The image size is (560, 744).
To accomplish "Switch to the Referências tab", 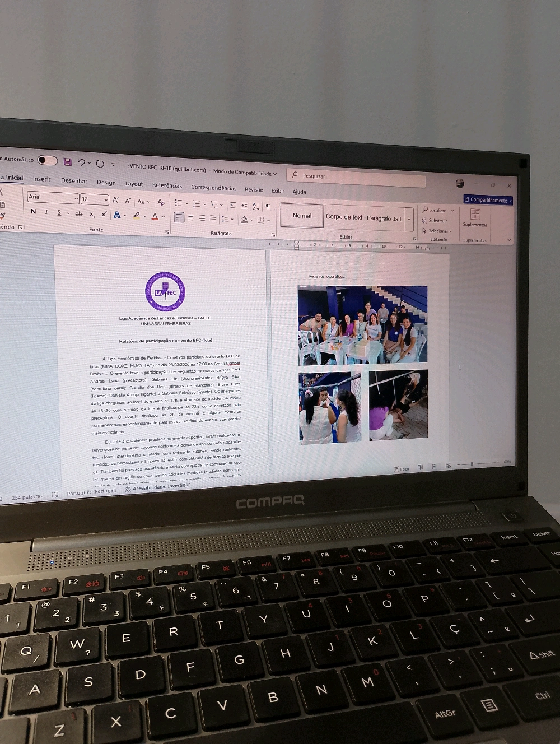I will 167,185.
